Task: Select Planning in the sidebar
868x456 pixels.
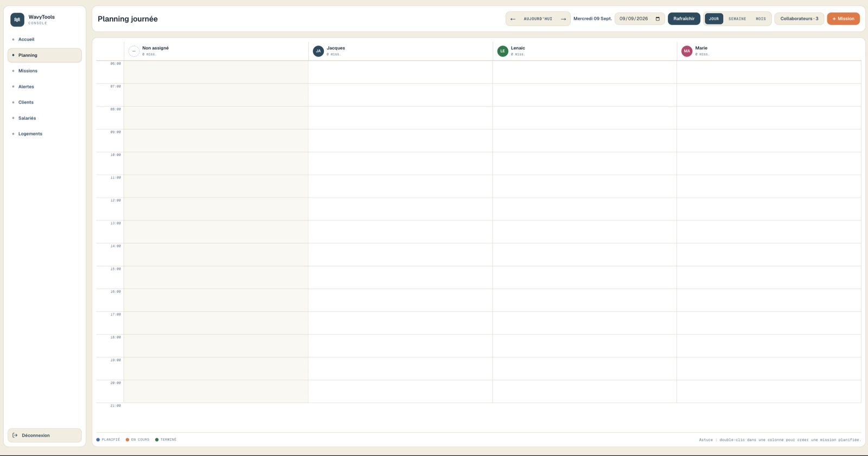Action: 44,55
